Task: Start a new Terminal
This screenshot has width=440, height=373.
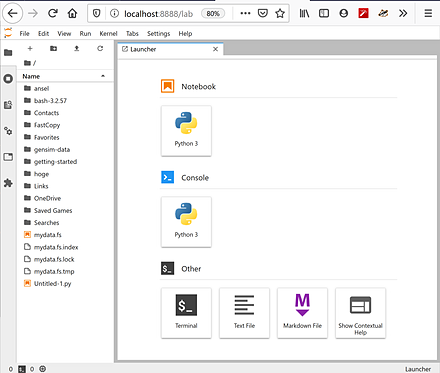Action: tap(186, 313)
